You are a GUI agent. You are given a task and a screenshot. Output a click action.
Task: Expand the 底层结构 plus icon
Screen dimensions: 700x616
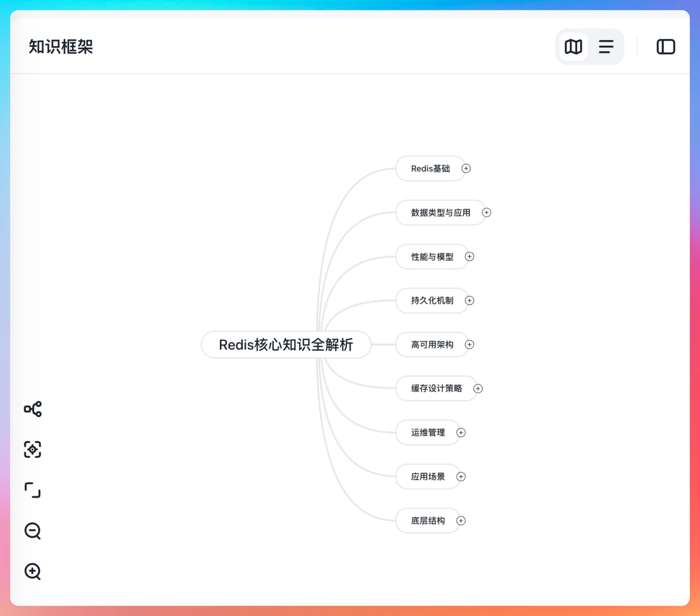461,520
